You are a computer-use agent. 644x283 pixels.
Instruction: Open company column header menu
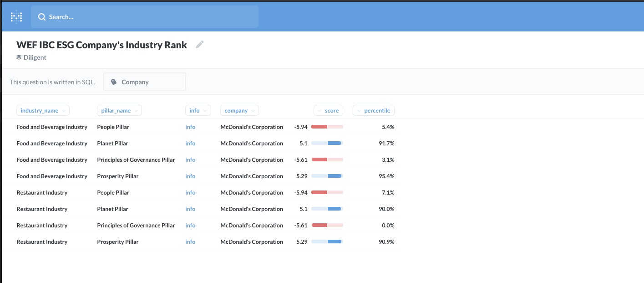coord(239,110)
